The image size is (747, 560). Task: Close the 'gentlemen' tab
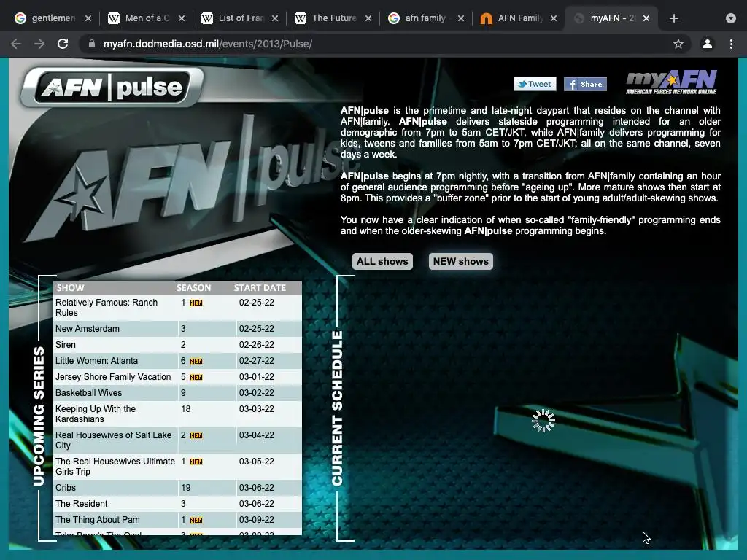(88, 18)
